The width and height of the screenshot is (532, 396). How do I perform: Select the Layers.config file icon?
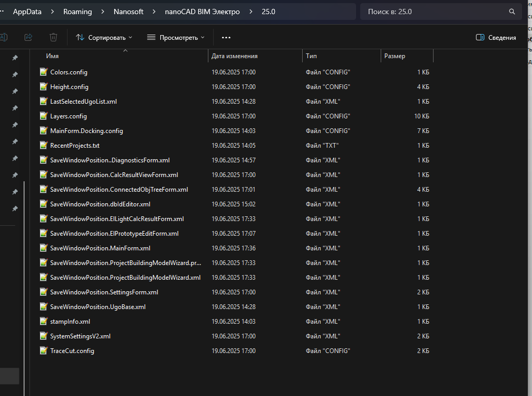coord(43,115)
